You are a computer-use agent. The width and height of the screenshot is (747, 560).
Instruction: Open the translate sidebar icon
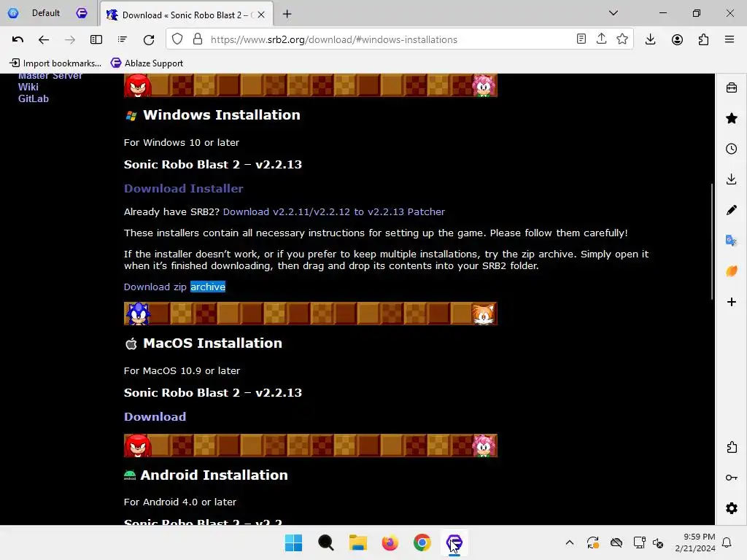(731, 241)
